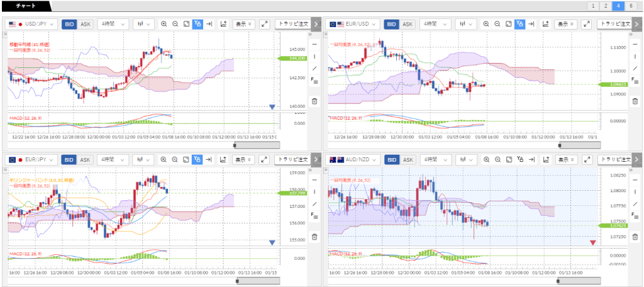The height and width of the screenshot is (287, 644).
Task: Click trash icon beside EUR/JPY chart
Action: [314, 237]
